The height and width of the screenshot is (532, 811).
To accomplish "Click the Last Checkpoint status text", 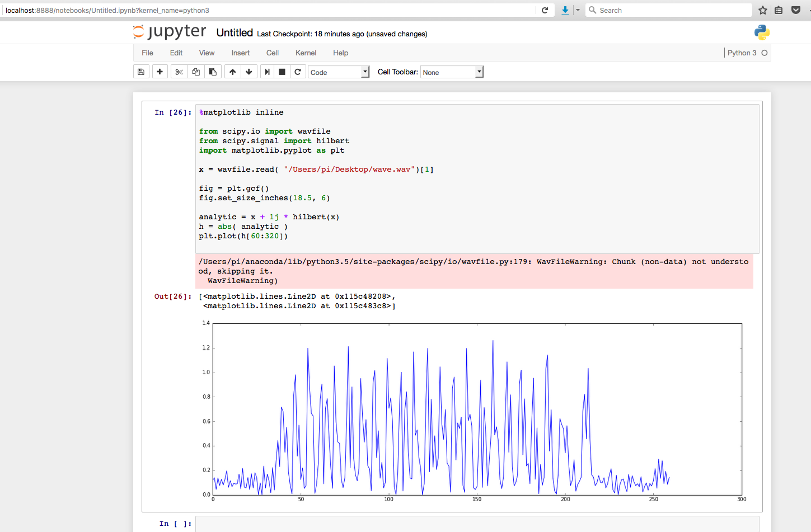I will pyautogui.click(x=342, y=34).
